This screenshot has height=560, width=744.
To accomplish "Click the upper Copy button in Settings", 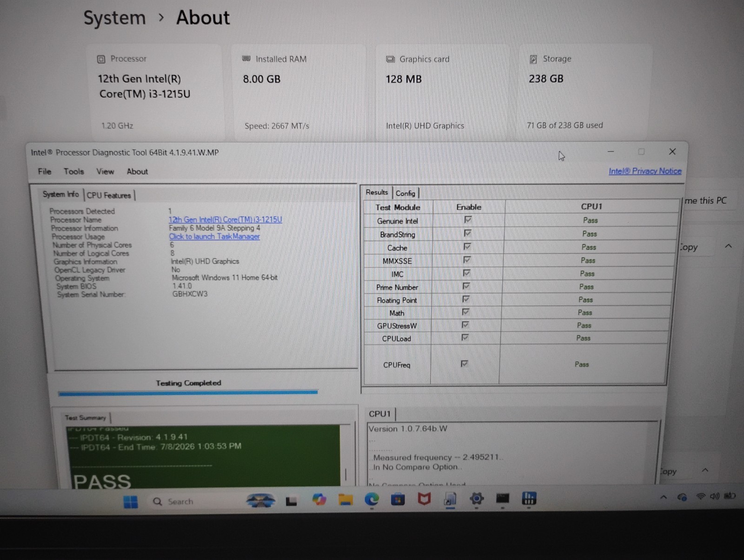I will click(x=689, y=247).
